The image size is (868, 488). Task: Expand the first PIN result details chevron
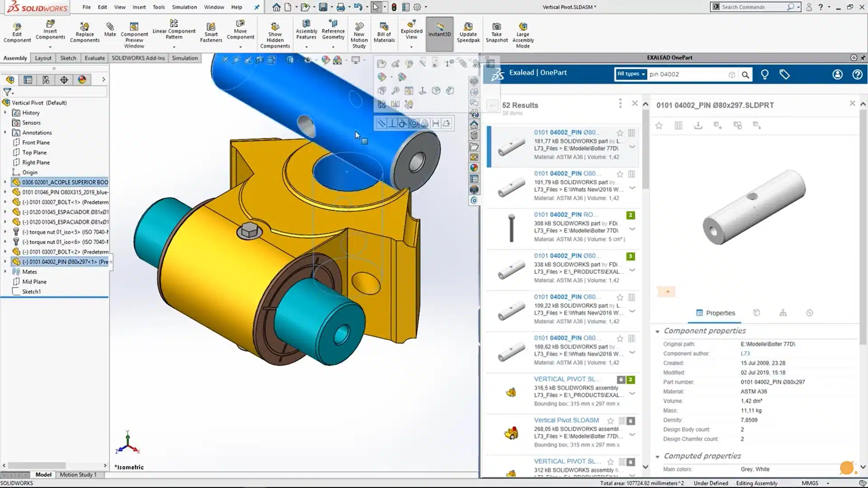tap(632, 147)
